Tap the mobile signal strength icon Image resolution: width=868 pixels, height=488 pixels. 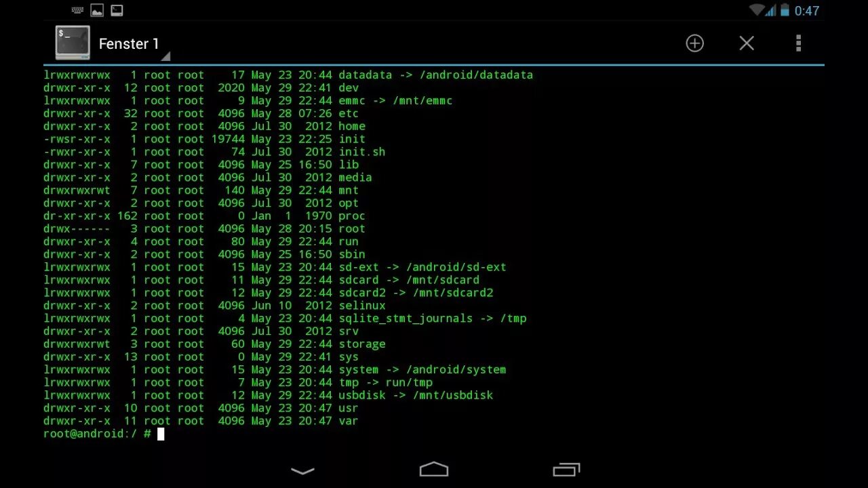click(x=772, y=10)
